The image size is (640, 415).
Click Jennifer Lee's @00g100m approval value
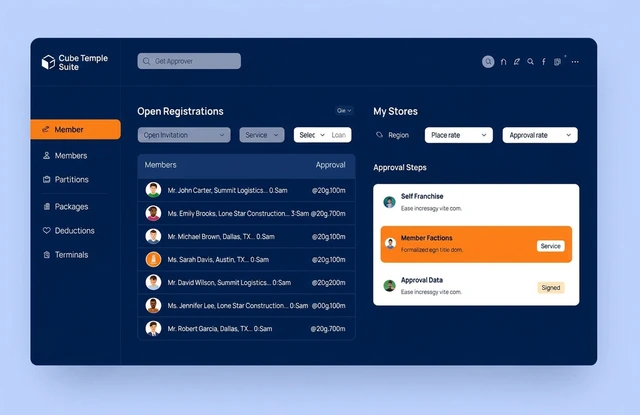point(329,306)
